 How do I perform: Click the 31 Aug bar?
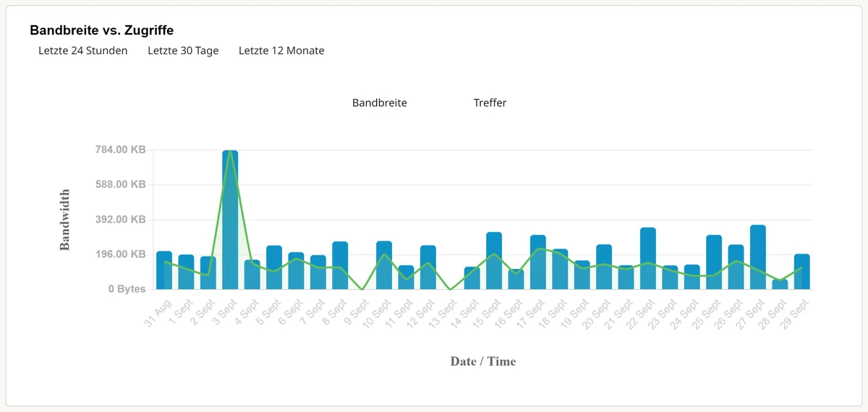(164, 270)
